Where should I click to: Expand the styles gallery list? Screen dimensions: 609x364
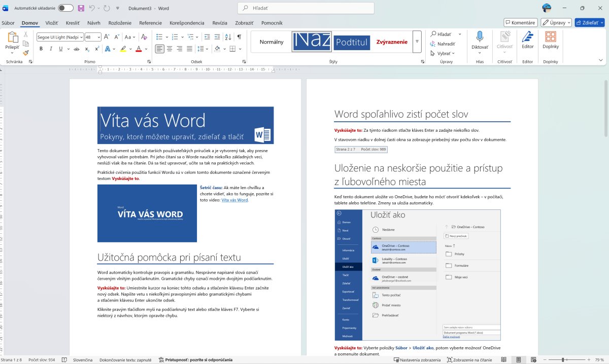tap(417, 42)
